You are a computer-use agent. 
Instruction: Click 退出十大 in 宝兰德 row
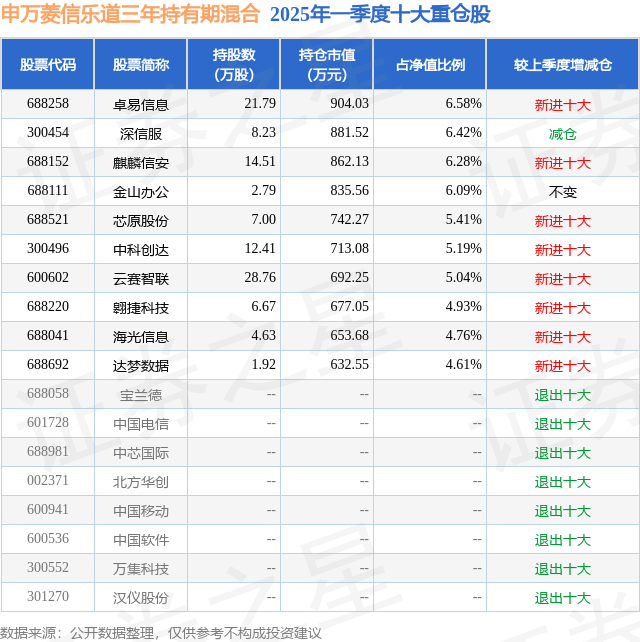click(x=563, y=396)
